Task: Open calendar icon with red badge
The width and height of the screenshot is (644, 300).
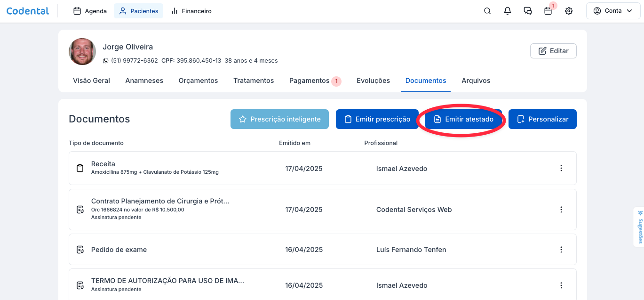Action: (548, 11)
